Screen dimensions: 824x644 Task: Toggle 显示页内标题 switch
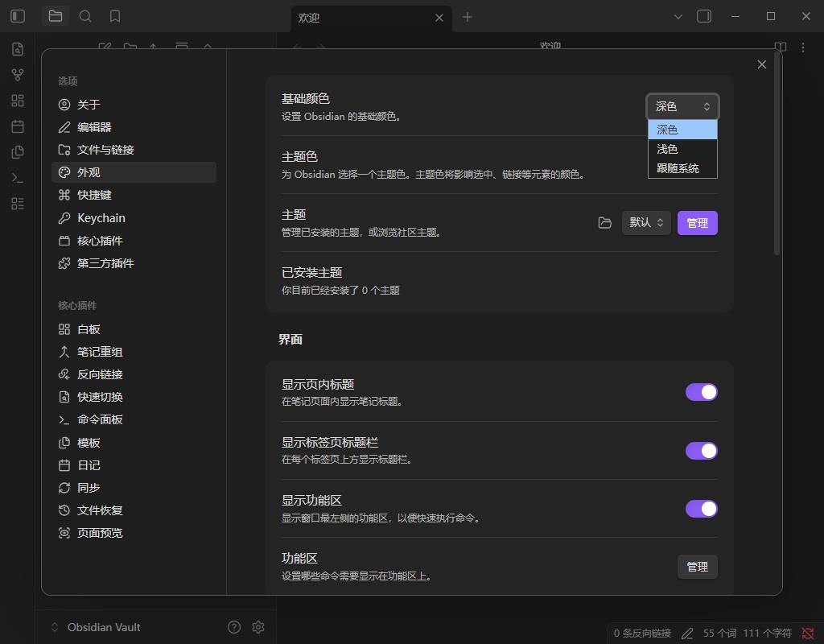point(701,392)
